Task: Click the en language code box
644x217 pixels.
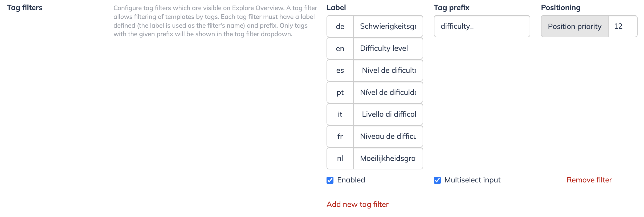Action: click(340, 48)
